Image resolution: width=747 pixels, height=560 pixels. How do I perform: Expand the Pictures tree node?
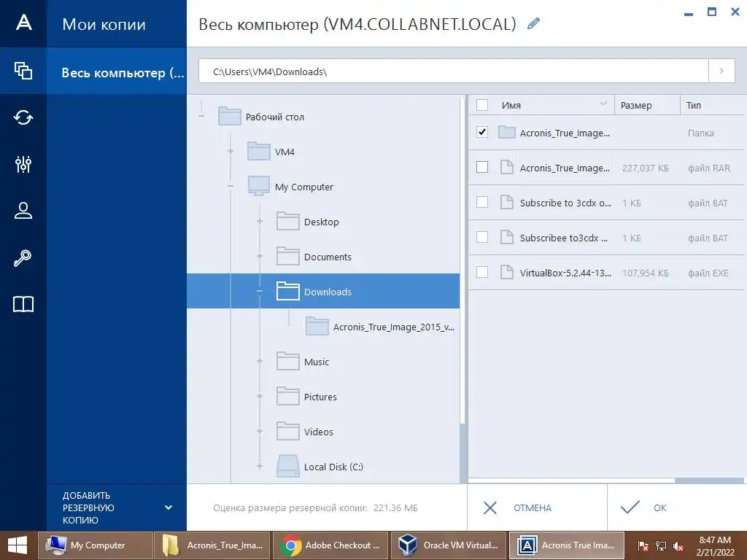pyautogui.click(x=260, y=396)
